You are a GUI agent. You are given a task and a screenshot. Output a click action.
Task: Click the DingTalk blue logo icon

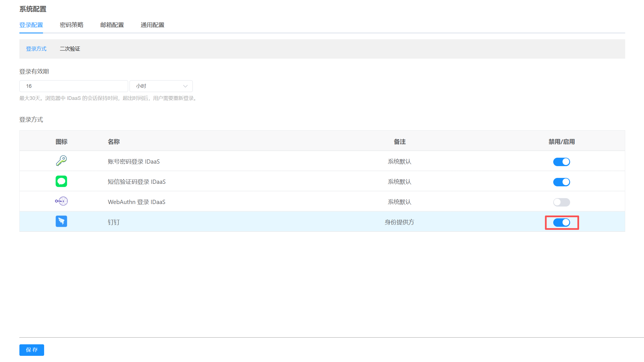(61, 221)
